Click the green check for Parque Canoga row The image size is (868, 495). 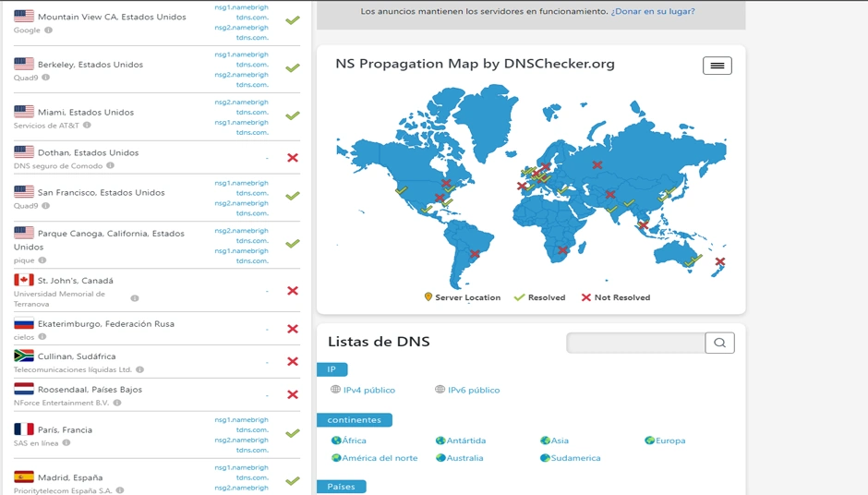tap(293, 244)
